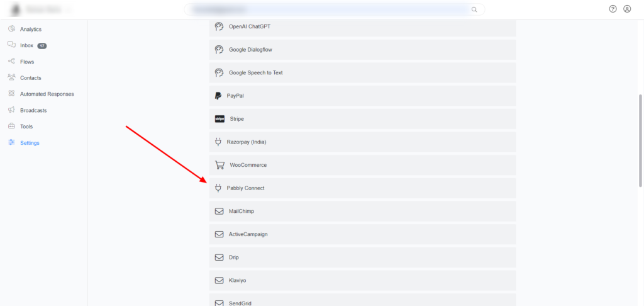Click the PayPal logo icon
The width and height of the screenshot is (644, 306).
[x=218, y=96]
